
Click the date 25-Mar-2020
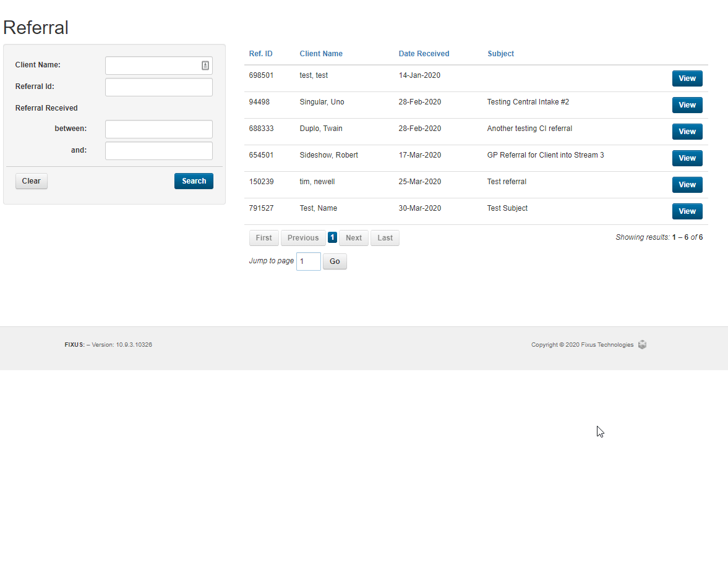click(420, 182)
